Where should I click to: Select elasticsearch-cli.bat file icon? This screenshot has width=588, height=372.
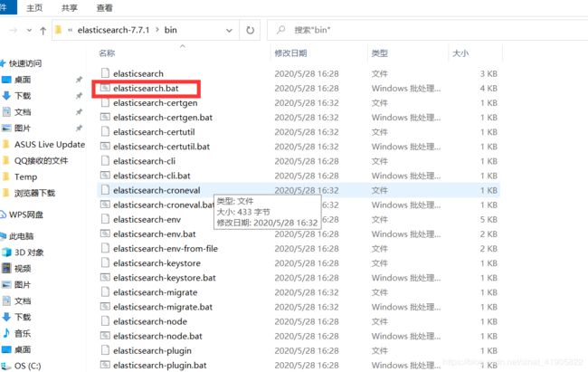point(105,176)
